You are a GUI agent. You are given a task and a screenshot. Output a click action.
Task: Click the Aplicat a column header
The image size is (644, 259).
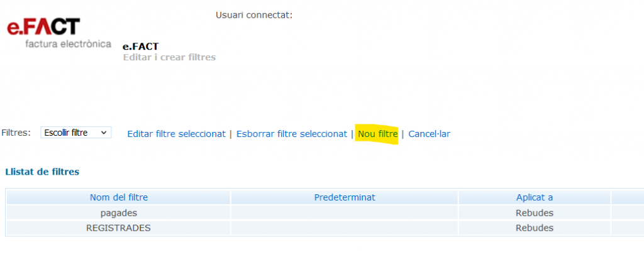pyautogui.click(x=535, y=197)
